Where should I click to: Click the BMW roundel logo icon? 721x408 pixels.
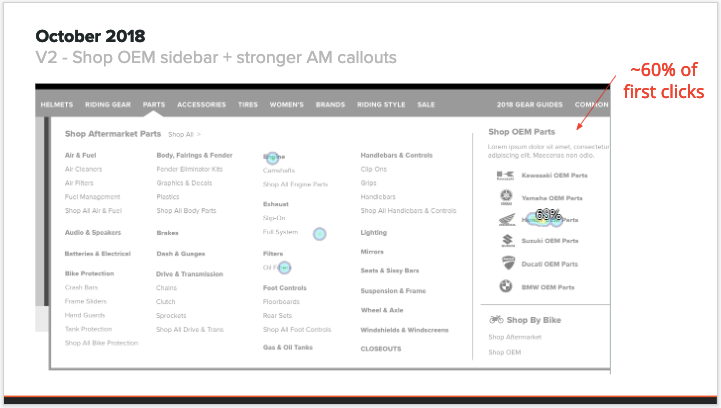click(505, 287)
